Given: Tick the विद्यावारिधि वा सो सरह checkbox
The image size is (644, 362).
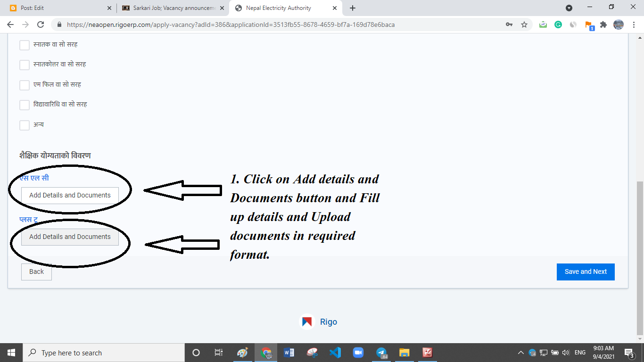Looking at the screenshot, I should click(x=25, y=105).
